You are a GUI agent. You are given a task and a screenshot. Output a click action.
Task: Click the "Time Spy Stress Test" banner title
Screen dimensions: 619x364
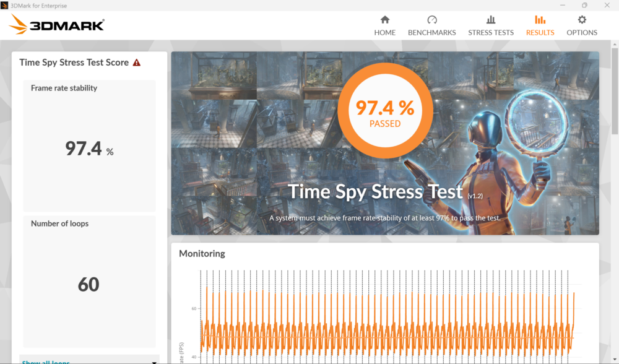tap(375, 192)
